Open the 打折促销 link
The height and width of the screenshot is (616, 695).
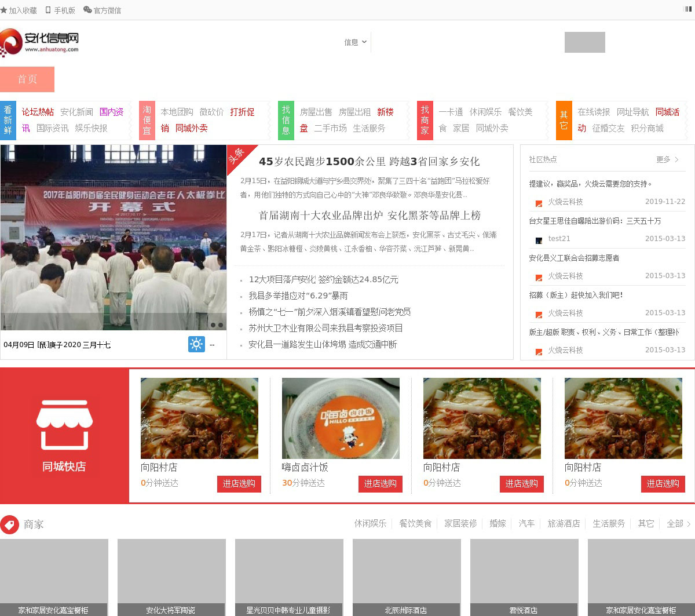pos(242,112)
